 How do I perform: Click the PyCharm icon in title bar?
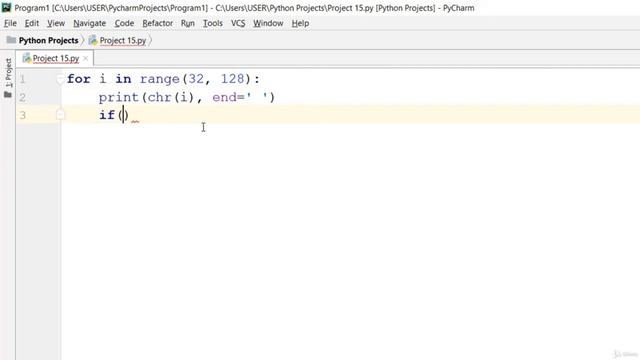pos(6,7)
